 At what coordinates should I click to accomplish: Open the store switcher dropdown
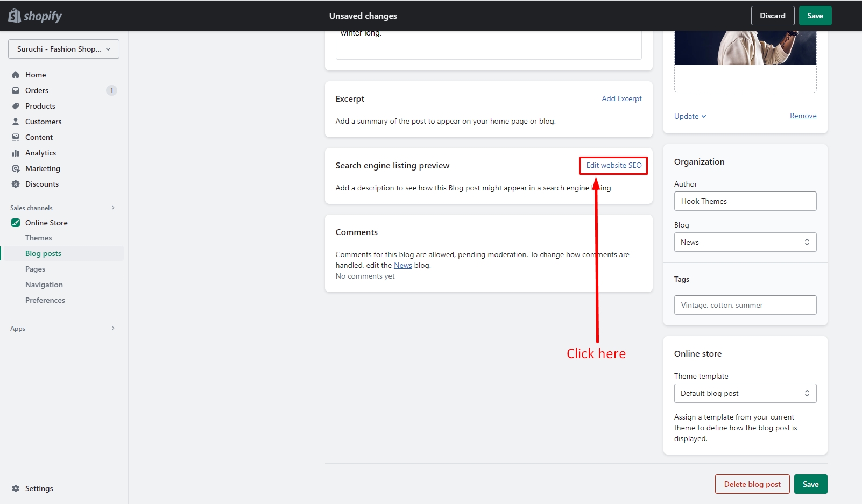pos(63,49)
